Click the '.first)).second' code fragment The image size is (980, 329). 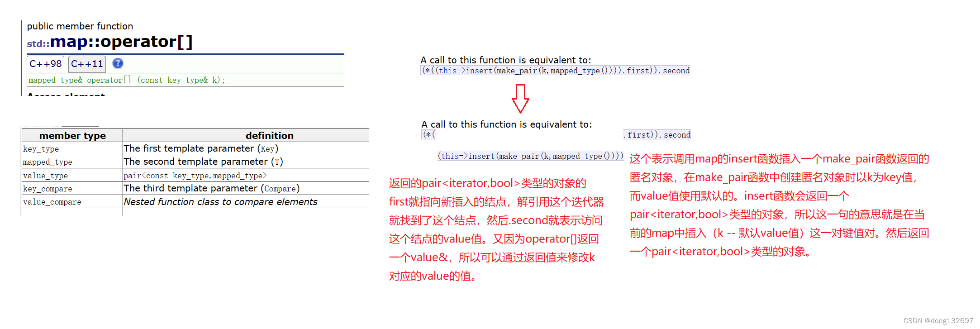click(657, 135)
